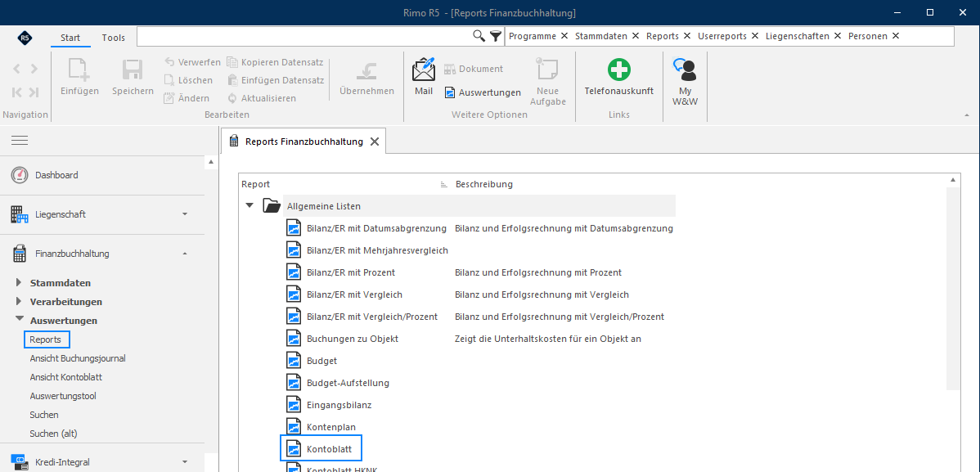The height and width of the screenshot is (472, 980).
Task: Click Aktualisieren refresh button
Action: 261,98
